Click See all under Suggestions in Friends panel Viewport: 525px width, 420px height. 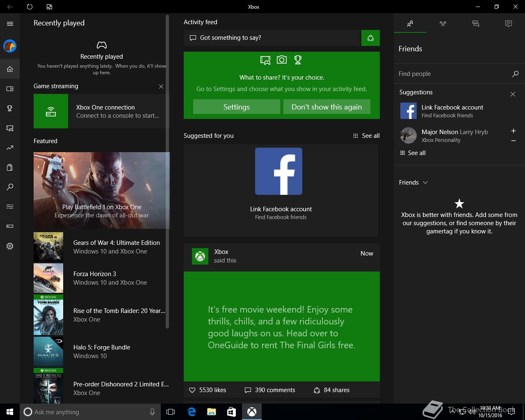coord(413,153)
